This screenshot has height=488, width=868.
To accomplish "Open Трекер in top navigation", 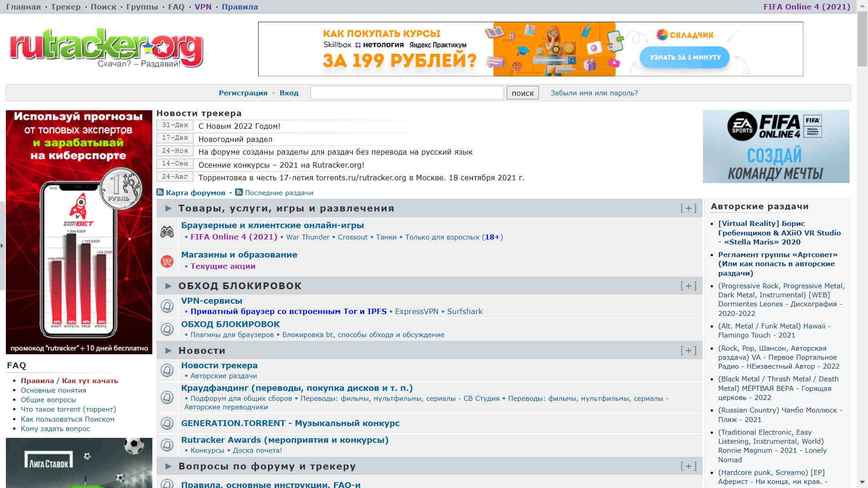I will point(66,7).
